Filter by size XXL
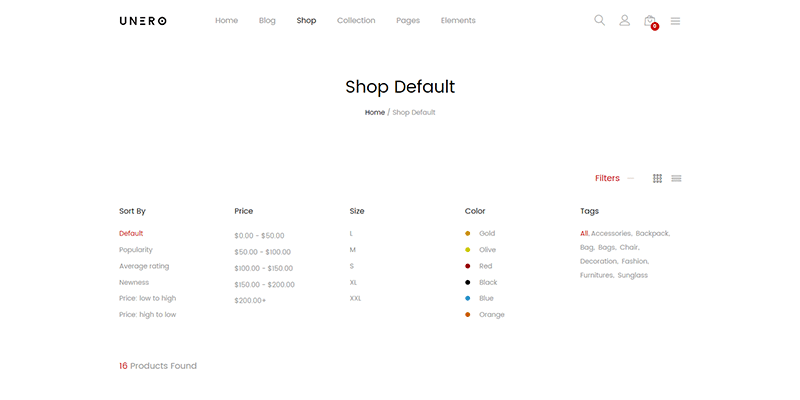The height and width of the screenshot is (400, 800). [x=355, y=298]
